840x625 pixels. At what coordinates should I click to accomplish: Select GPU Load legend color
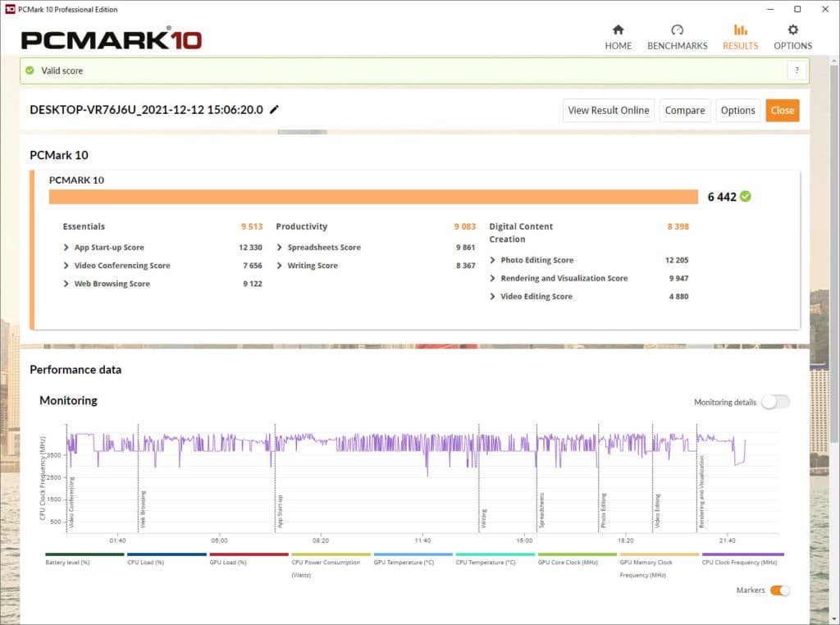tap(249, 554)
